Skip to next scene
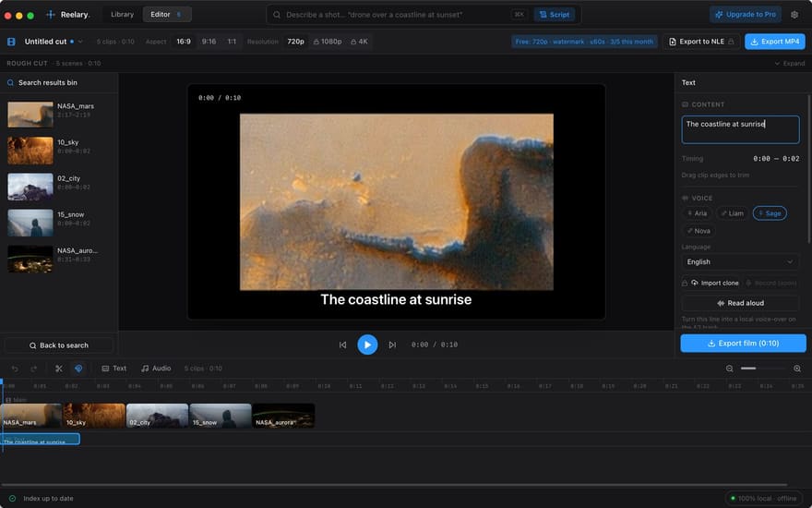 click(392, 345)
